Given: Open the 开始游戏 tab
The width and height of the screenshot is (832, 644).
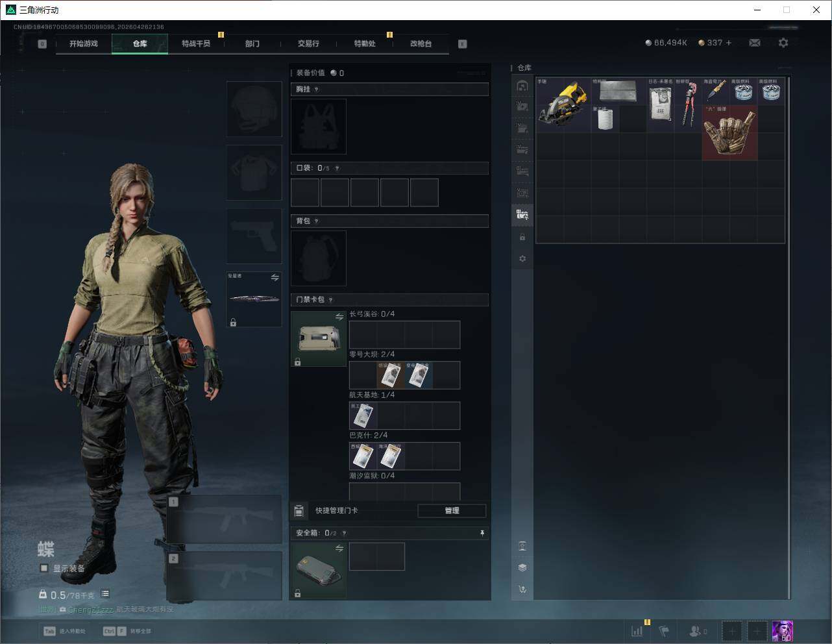Looking at the screenshot, I should tap(84, 43).
